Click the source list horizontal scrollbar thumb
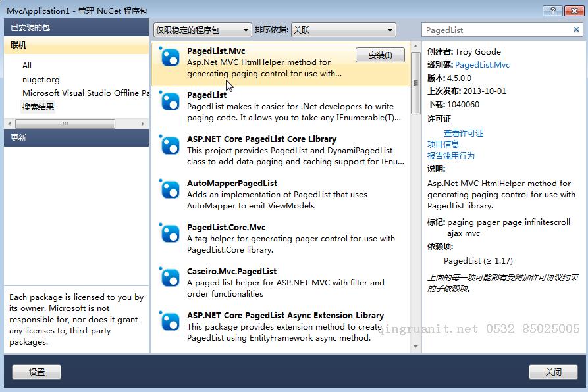The width and height of the screenshot is (588, 392). click(x=65, y=124)
